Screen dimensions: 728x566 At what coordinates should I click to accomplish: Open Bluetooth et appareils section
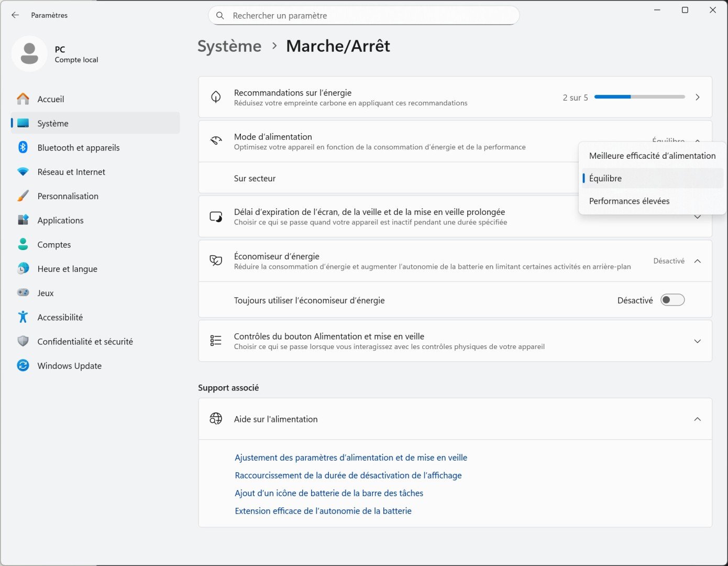pos(95,147)
